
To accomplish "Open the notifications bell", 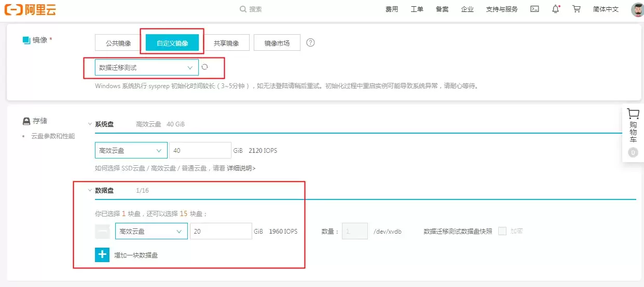I will (x=556, y=9).
